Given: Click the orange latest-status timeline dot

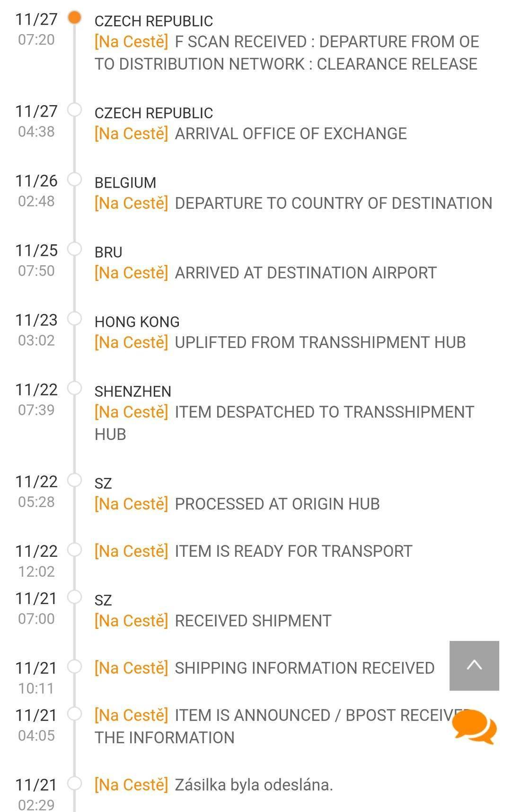Looking at the screenshot, I should click(74, 18).
